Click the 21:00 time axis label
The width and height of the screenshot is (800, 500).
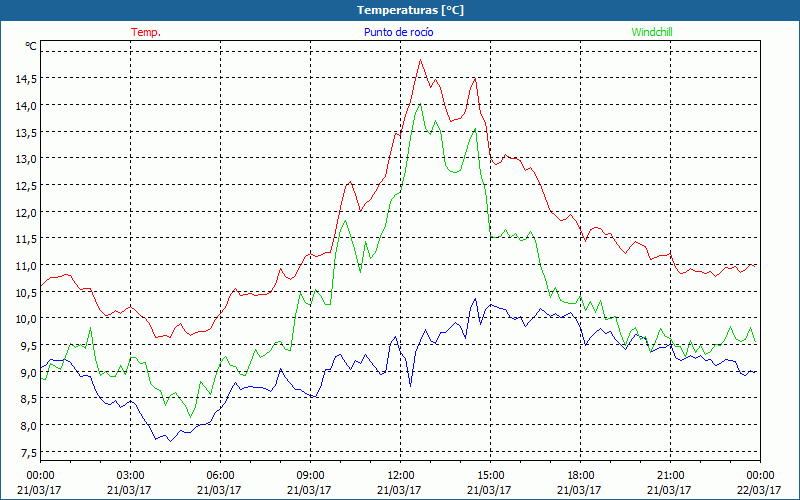coord(670,475)
